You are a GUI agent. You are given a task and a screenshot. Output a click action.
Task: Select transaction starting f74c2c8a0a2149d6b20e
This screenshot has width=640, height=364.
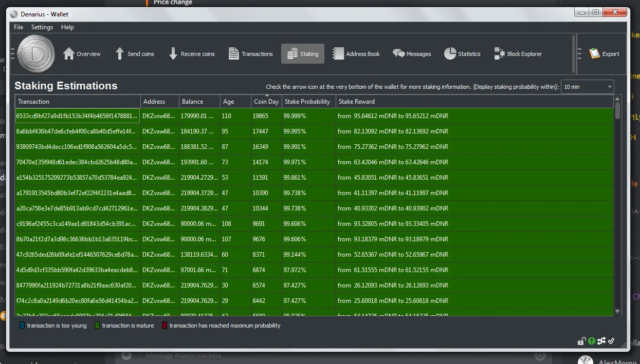[78, 301]
